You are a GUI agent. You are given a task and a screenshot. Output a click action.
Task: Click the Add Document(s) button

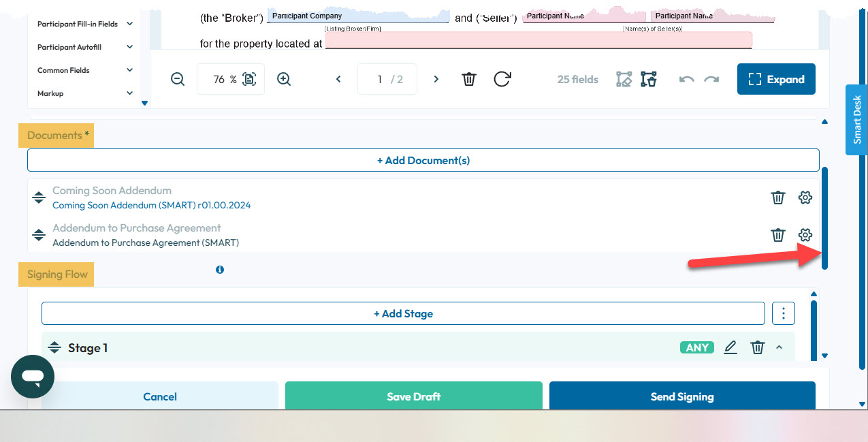(423, 160)
